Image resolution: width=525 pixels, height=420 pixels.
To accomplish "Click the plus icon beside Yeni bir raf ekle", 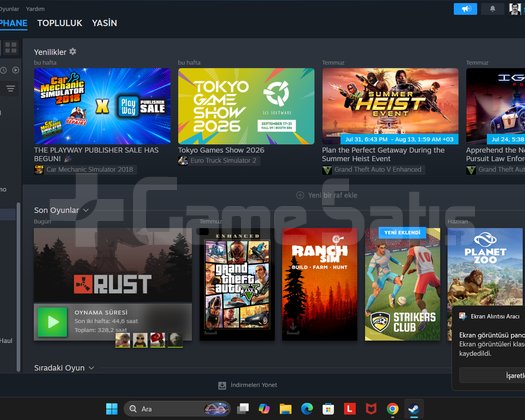I will coord(300,195).
